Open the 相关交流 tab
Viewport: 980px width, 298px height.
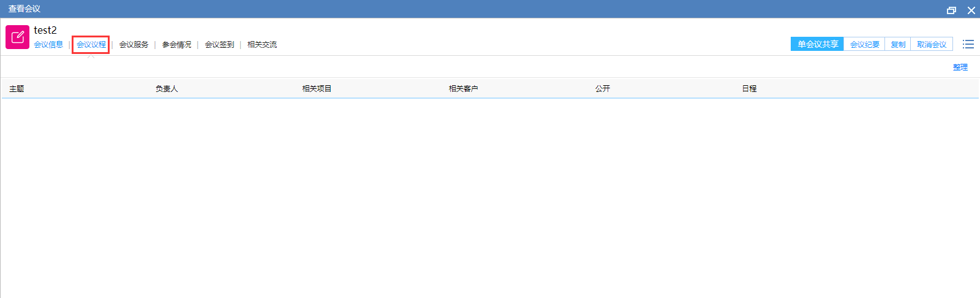pyautogui.click(x=262, y=45)
